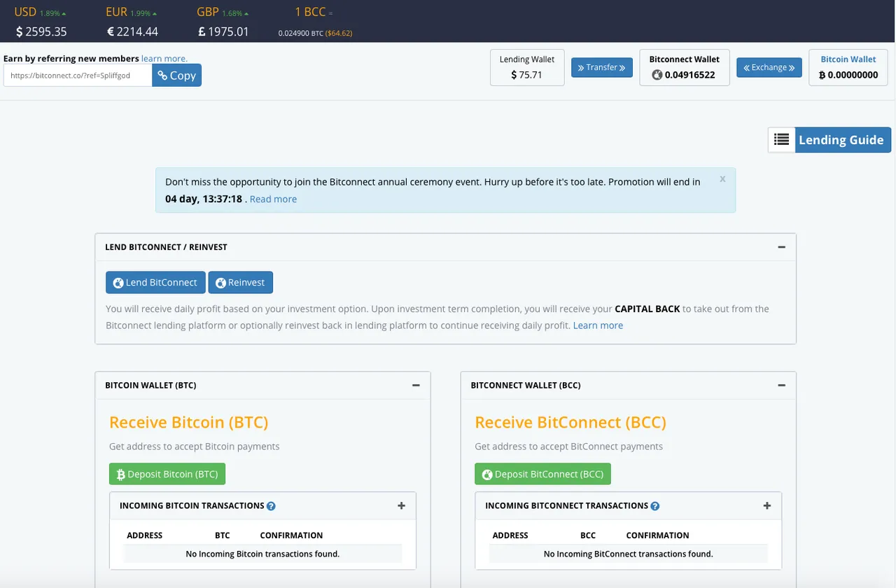Open the Lending Wallet balance box
The width and height of the screenshot is (896, 588).
(527, 67)
